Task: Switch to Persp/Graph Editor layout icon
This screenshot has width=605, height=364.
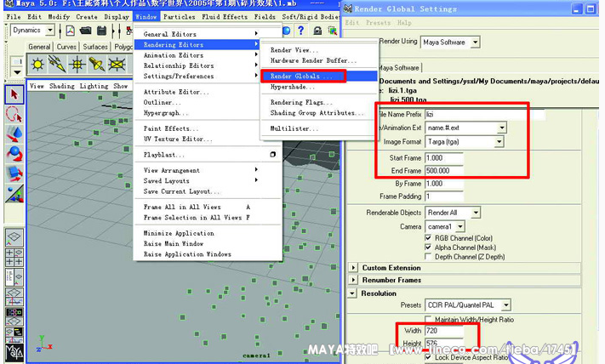Action: pos(14,297)
